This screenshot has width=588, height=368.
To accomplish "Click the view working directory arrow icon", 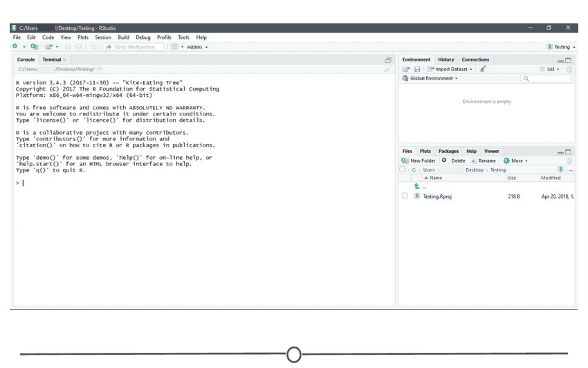I will (x=100, y=69).
